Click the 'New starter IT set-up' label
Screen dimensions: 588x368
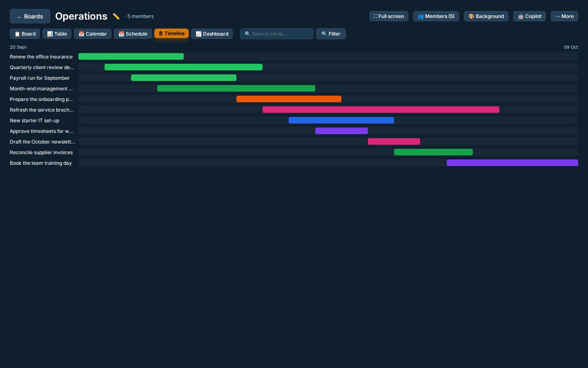(x=35, y=121)
